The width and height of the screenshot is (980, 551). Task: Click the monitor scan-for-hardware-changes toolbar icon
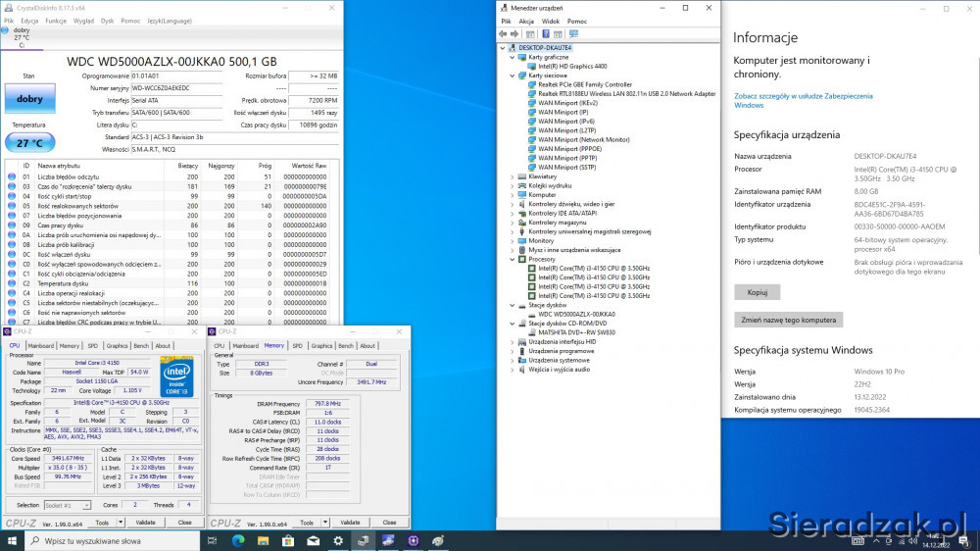click(573, 33)
